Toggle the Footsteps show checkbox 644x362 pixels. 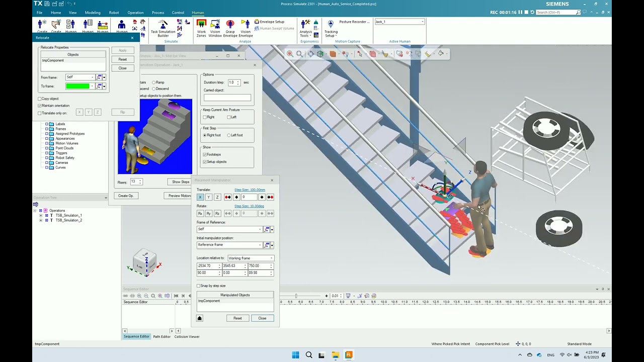(x=205, y=154)
